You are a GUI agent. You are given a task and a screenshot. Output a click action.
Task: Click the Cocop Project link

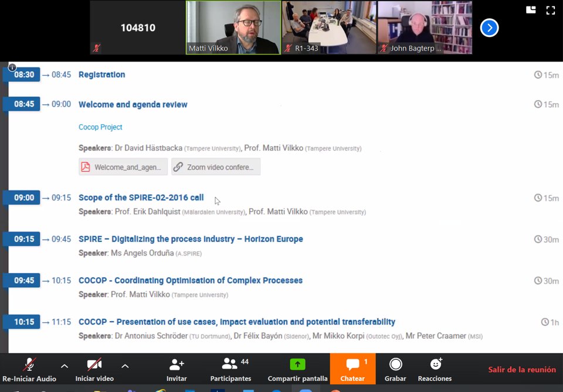pos(100,127)
